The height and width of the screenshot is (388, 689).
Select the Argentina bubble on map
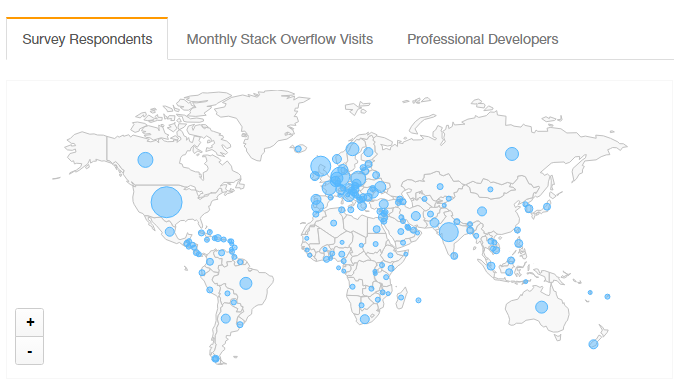pos(226,318)
